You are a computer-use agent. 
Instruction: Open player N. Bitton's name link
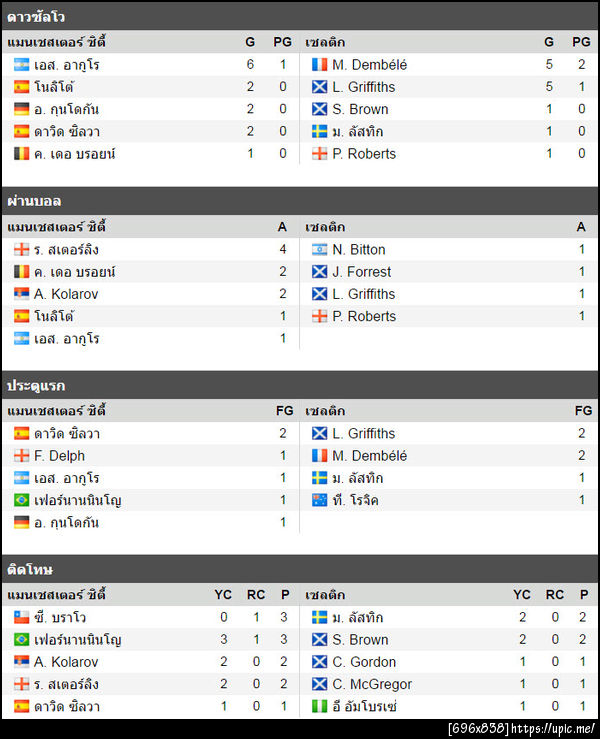click(x=359, y=250)
